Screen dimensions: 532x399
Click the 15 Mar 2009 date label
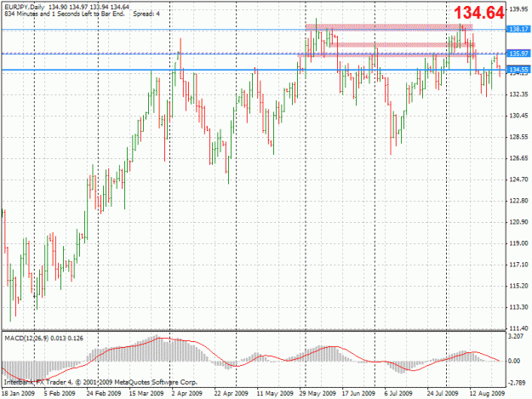click(x=146, y=393)
